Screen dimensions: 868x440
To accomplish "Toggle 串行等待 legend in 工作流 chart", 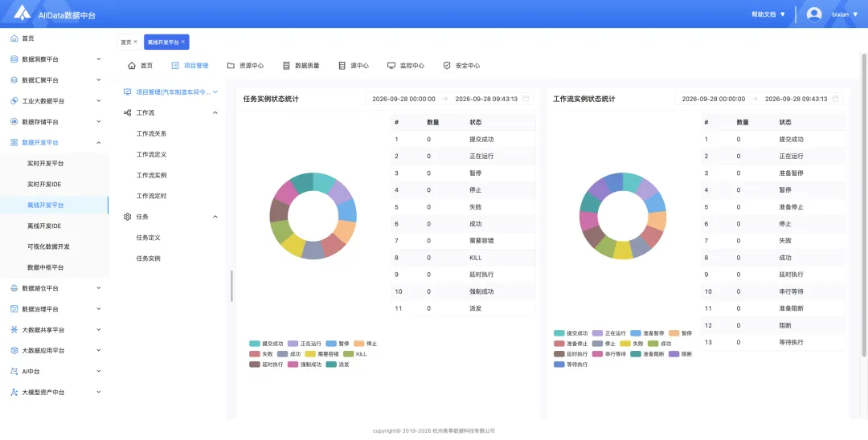I will click(x=608, y=354).
